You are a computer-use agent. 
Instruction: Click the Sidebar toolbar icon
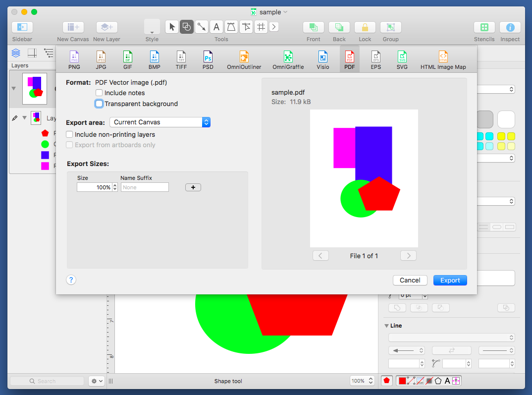(22, 27)
